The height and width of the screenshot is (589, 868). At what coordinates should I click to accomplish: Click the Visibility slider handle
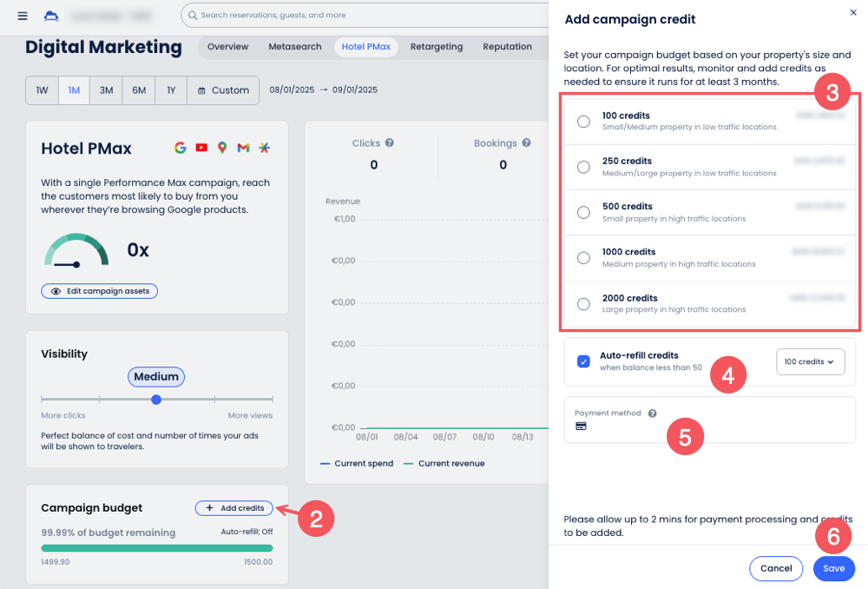coord(156,400)
